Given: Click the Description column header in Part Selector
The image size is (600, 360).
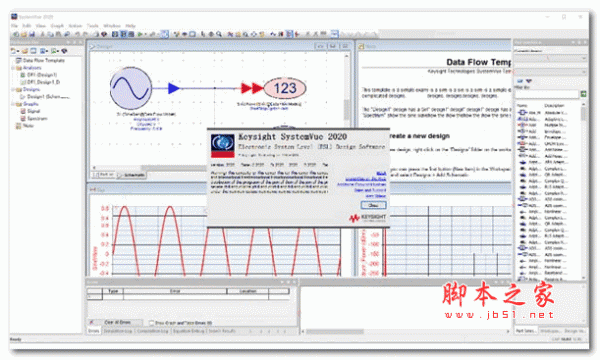Looking at the screenshot, I should click(554, 105).
